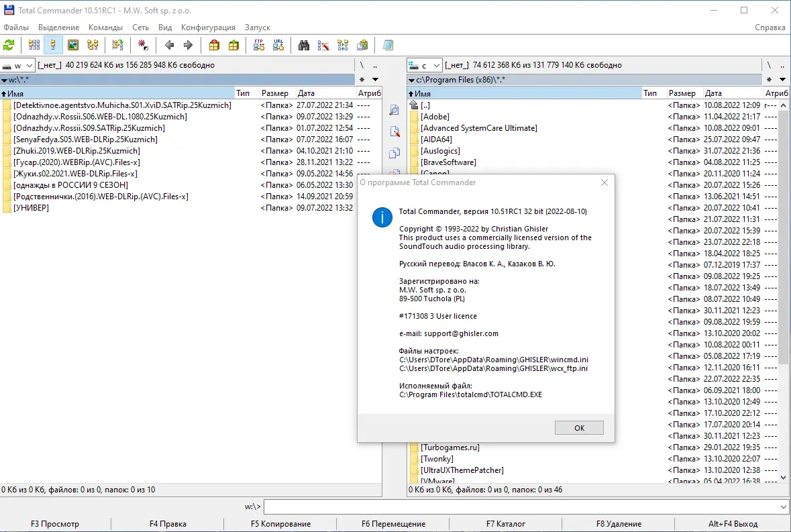Expand the command line history dropdown
This screenshot has width=791, height=532.
[784, 507]
